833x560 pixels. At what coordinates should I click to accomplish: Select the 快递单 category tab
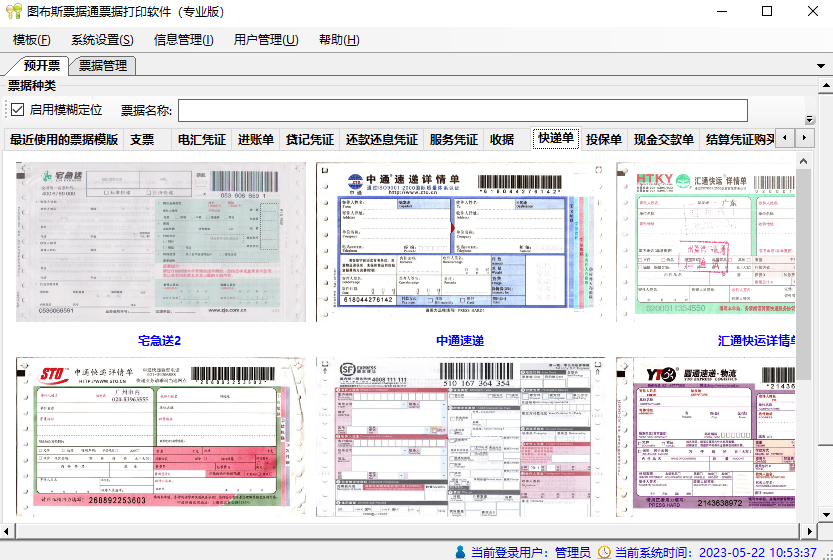pos(556,138)
